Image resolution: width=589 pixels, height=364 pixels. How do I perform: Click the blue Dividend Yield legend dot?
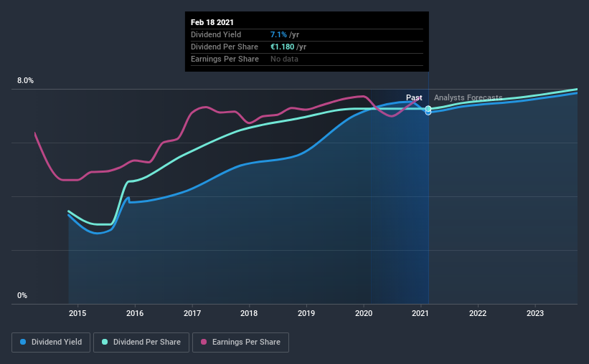(23, 342)
